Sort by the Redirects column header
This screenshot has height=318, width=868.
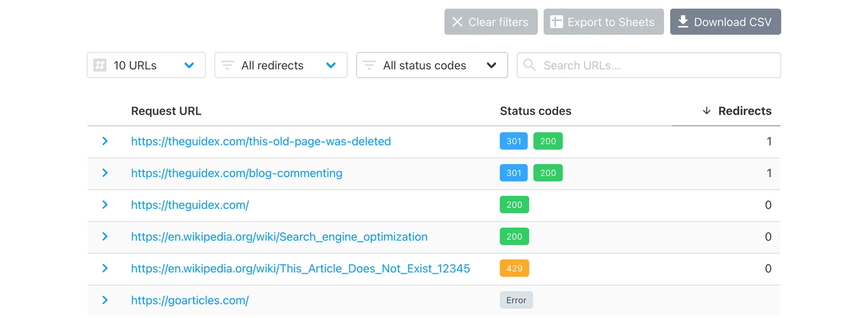(744, 111)
